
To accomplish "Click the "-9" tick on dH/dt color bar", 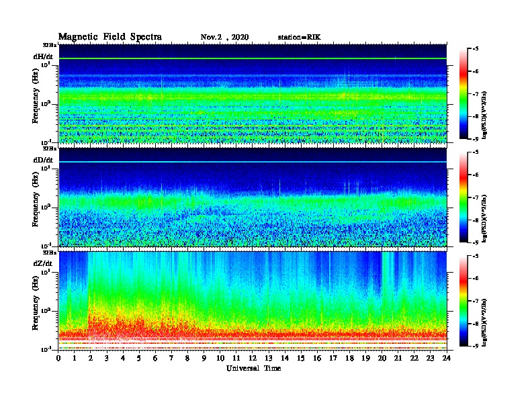I will pos(476,139).
